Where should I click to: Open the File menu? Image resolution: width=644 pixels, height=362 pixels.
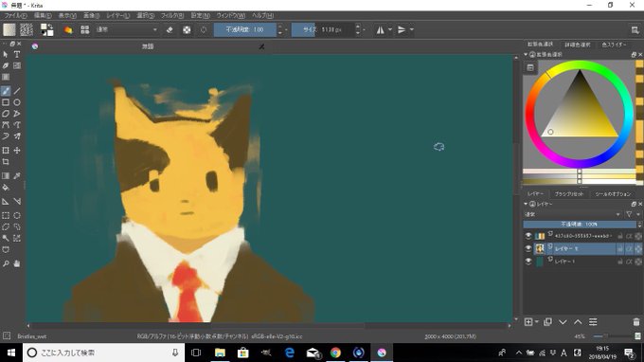pyautogui.click(x=15, y=15)
